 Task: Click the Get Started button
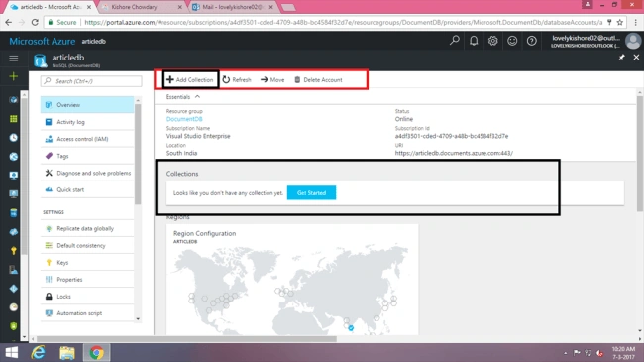click(311, 192)
